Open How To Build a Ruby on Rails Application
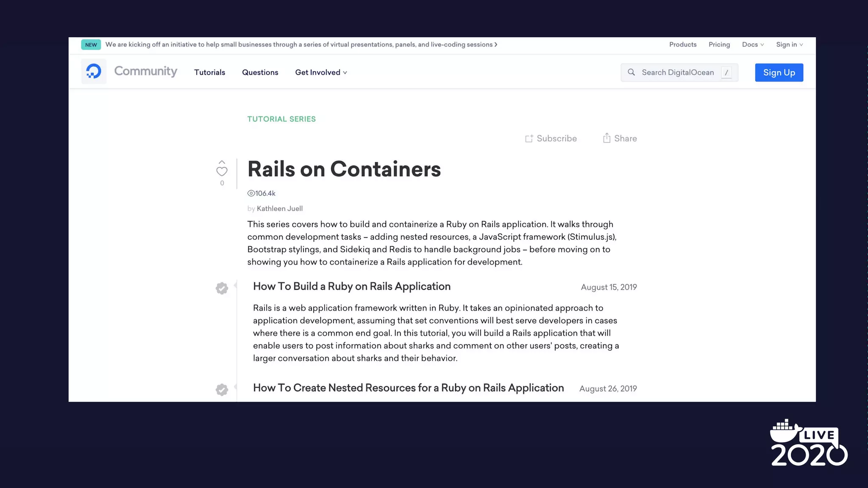 click(351, 286)
